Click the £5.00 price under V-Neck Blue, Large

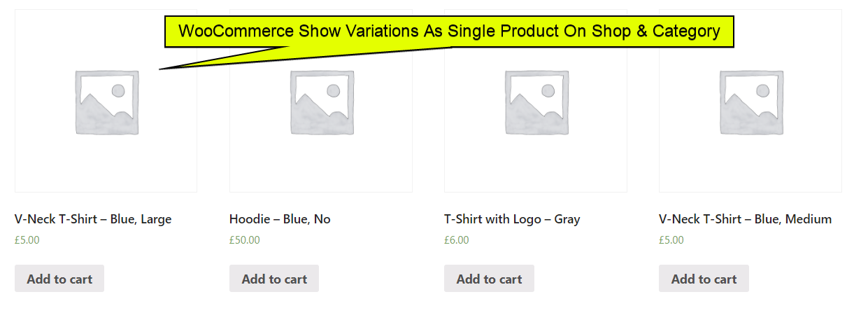[27, 240]
